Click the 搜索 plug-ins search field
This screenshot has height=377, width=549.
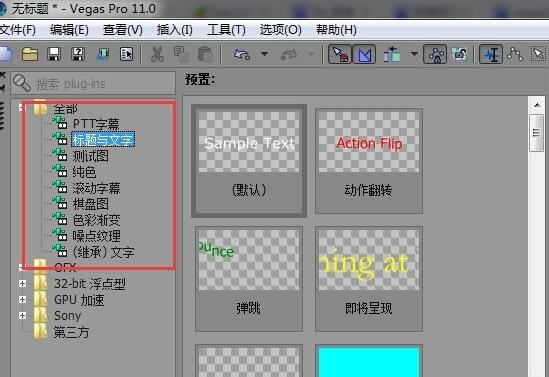coord(93,83)
